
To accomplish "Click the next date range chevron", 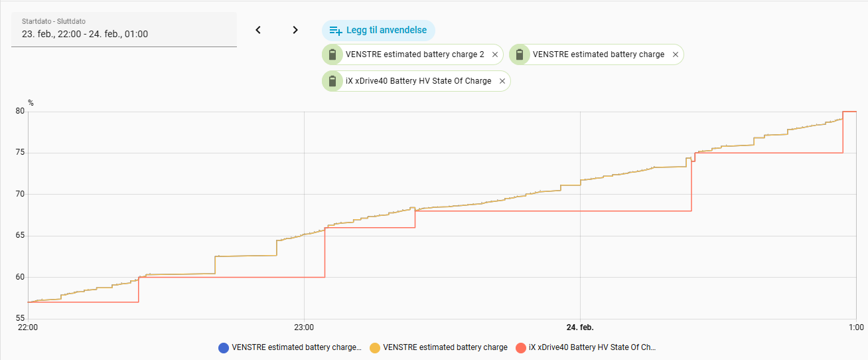I will coord(295,30).
